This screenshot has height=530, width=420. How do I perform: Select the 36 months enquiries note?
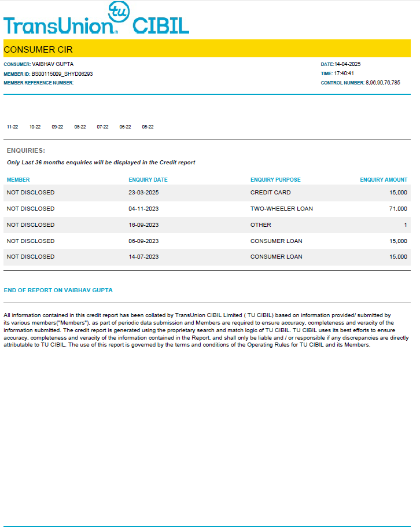101,163
